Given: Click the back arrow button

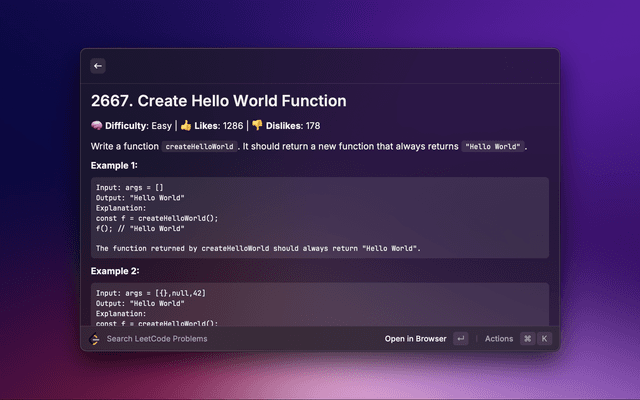Looking at the screenshot, I should coord(98,66).
